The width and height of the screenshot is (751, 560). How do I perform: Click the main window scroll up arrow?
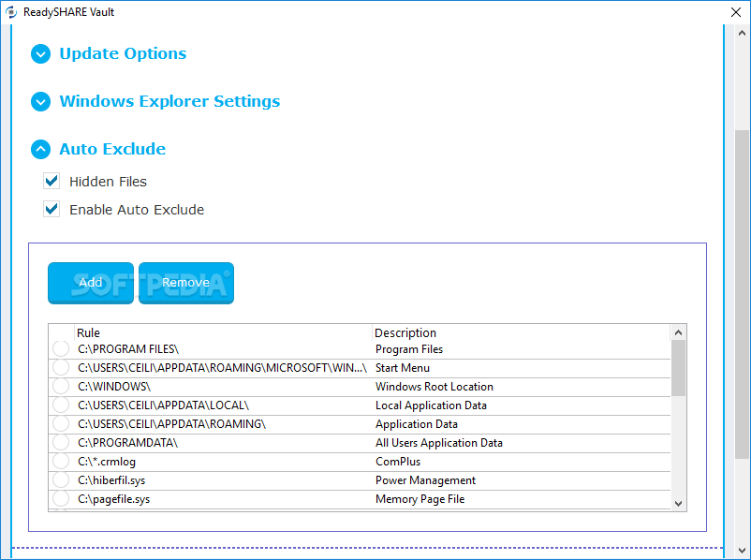point(742,33)
